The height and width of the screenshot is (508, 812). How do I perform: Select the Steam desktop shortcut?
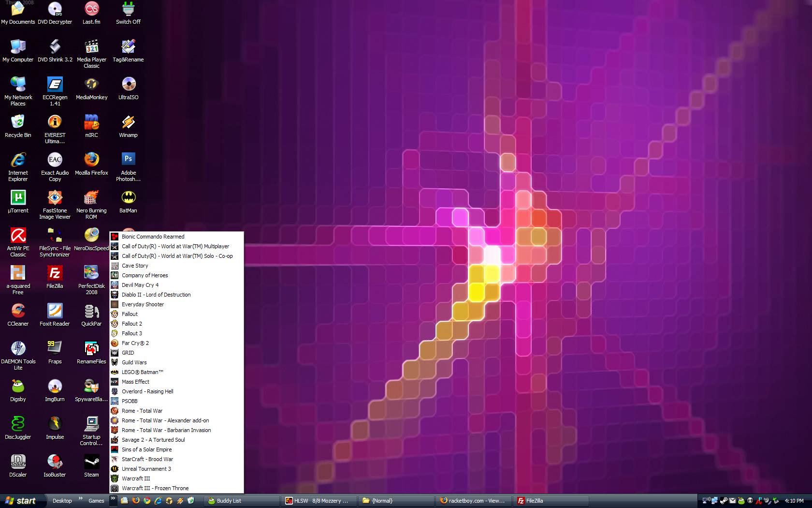(91, 465)
